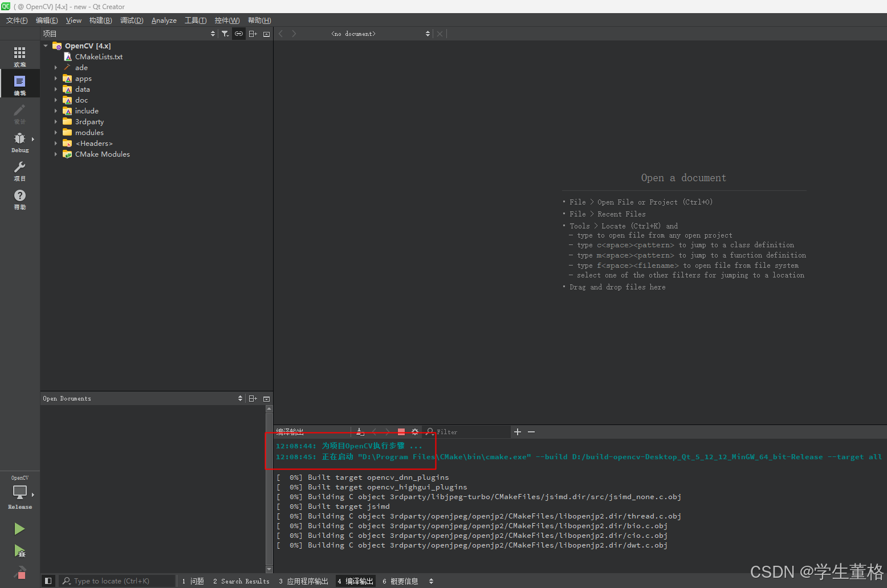
Task: Toggle the 4 编译输出 pane
Action: click(355, 581)
